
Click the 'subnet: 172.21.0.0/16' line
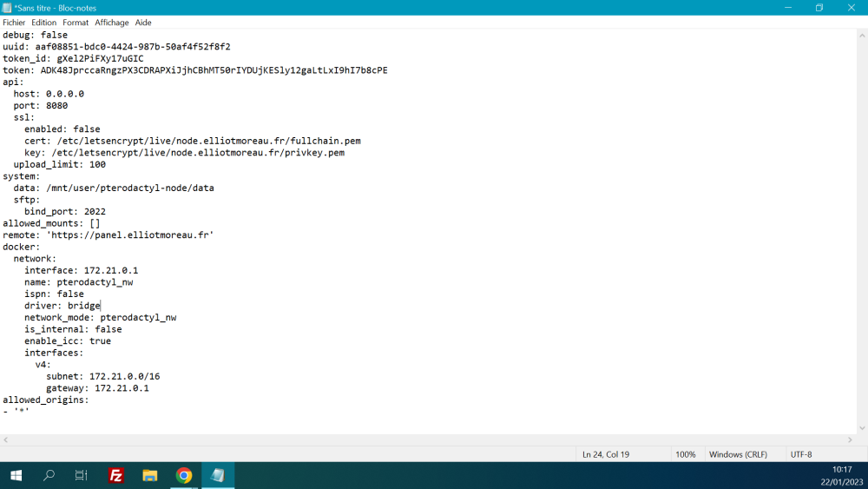103,376
